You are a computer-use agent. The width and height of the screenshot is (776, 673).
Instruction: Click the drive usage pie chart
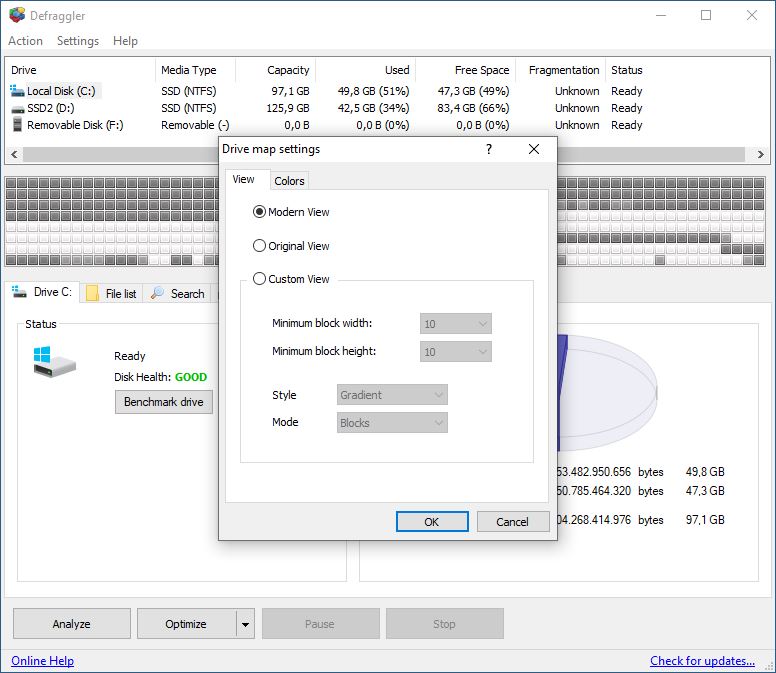607,393
